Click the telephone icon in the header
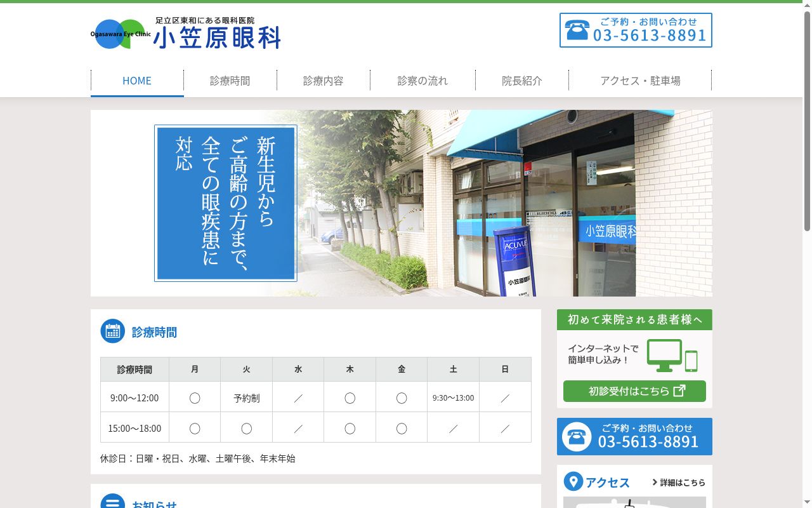This screenshot has width=812, height=508. tap(577, 30)
